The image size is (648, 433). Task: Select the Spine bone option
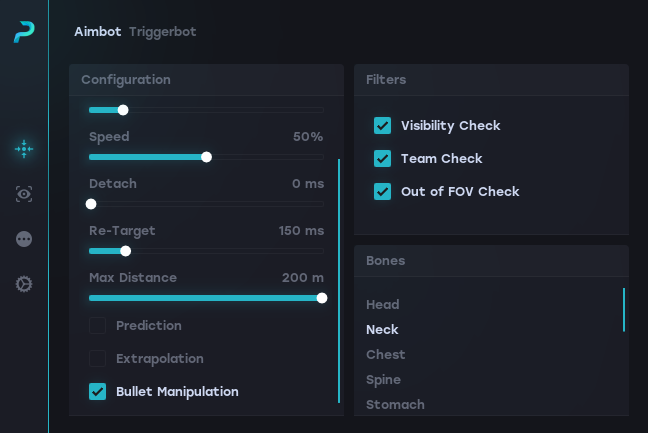384,379
